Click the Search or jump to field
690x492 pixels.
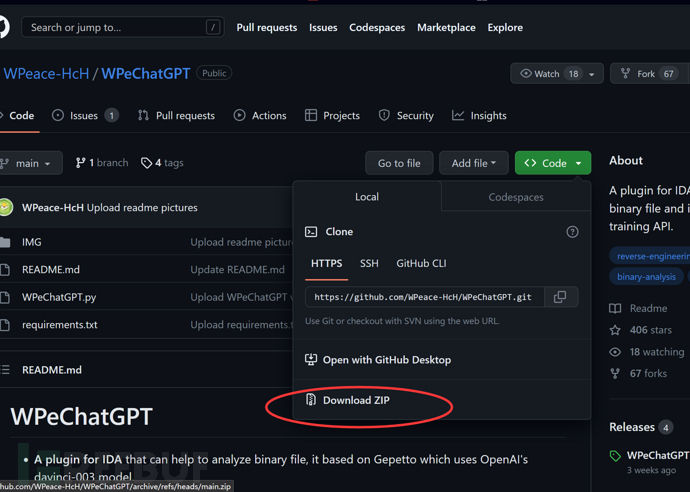coord(123,27)
